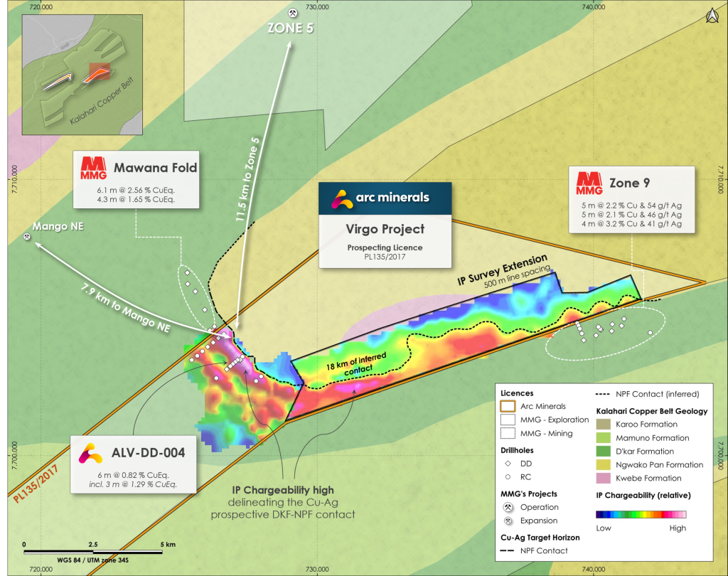Click the MMG - Mining dashed legend box
The height and width of the screenshot is (576, 728).
(x=508, y=433)
